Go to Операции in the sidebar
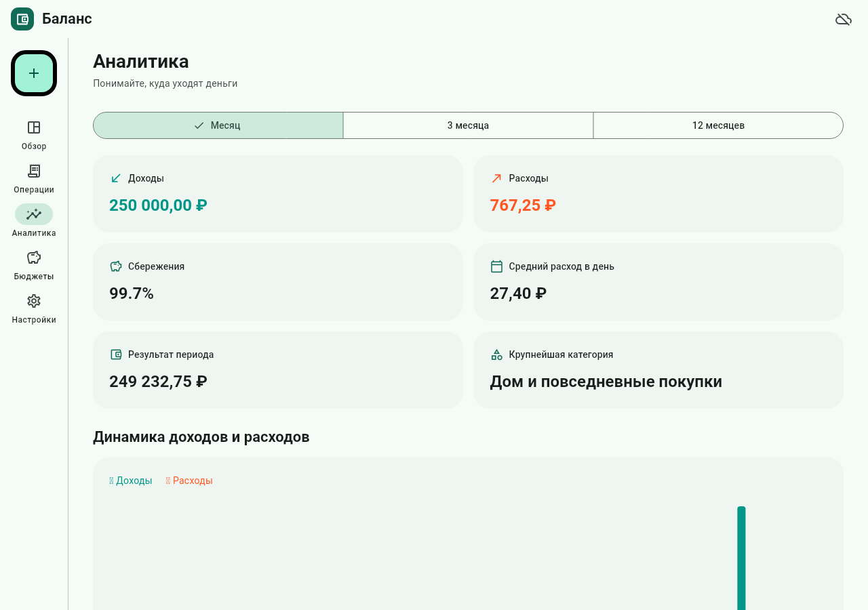The height and width of the screenshot is (610, 868). [34, 179]
